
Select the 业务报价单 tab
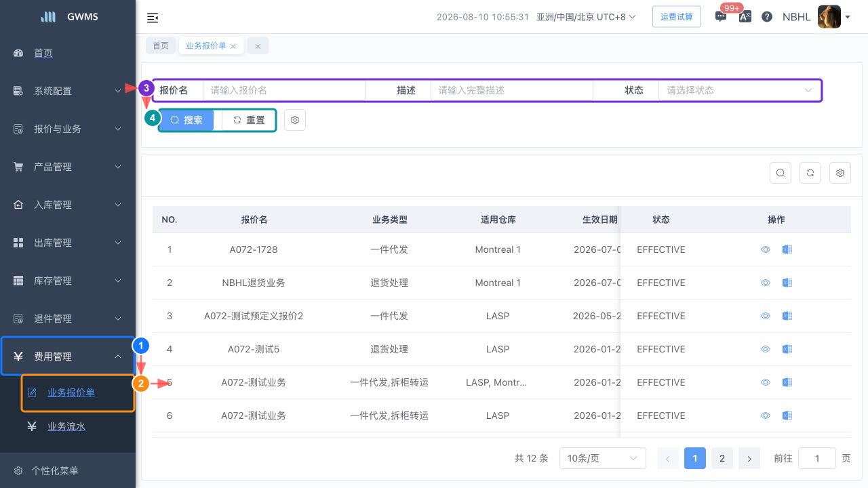coord(206,46)
